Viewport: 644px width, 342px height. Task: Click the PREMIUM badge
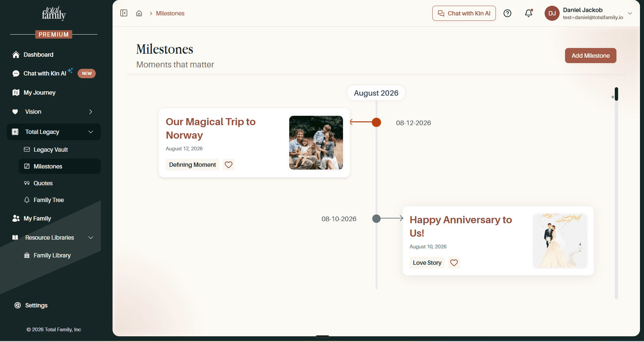pos(54,35)
